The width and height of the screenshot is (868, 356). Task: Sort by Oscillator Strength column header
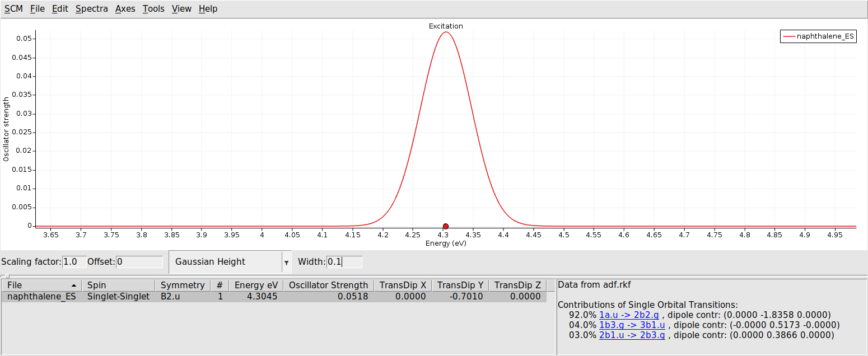pos(328,285)
